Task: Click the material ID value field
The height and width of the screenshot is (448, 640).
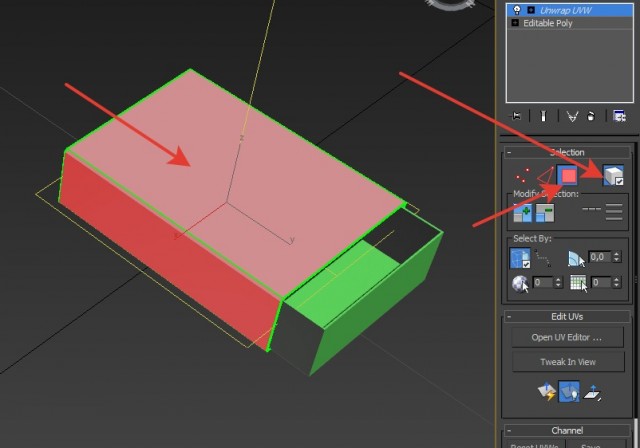Action: pos(542,282)
